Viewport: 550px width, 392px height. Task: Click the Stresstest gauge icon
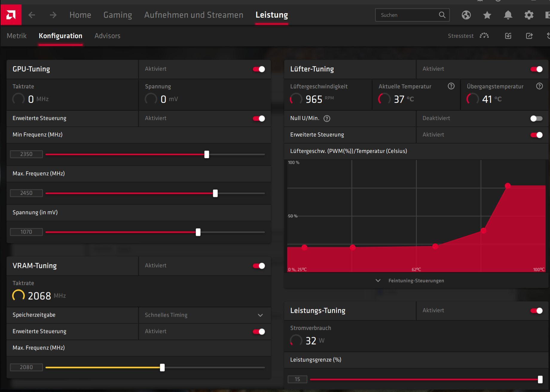[484, 36]
